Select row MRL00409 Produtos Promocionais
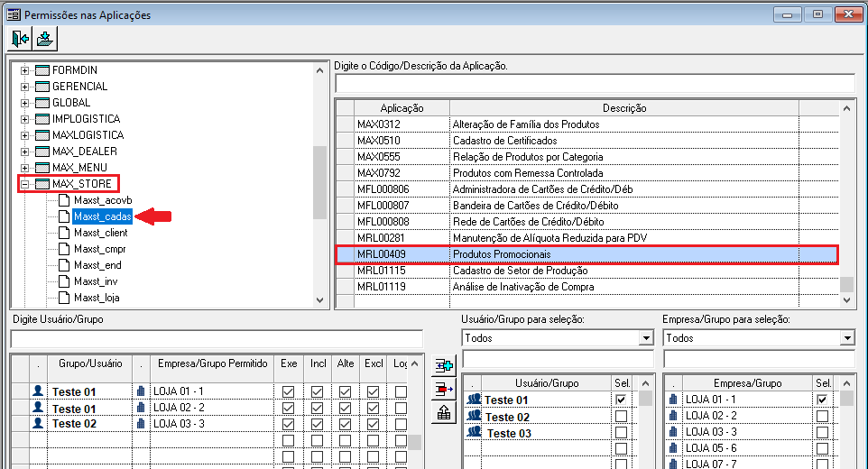Image resolution: width=868 pixels, height=469 pixels. click(586, 254)
